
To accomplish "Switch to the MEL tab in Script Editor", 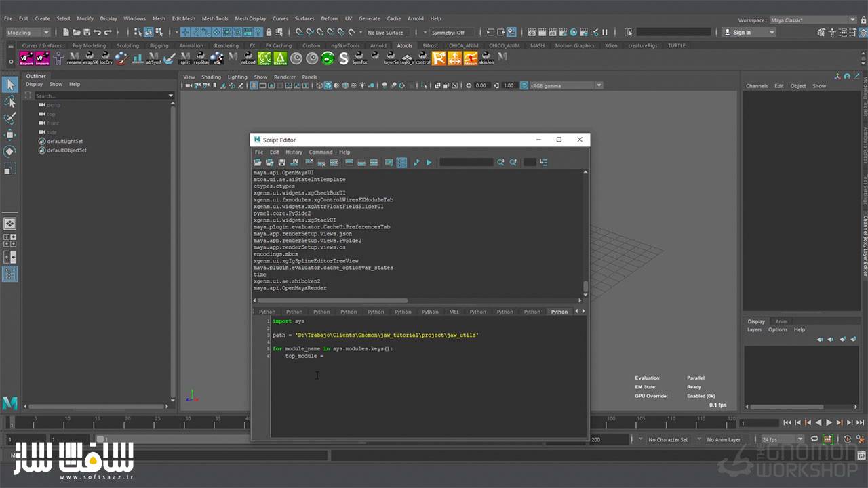I will (454, 312).
